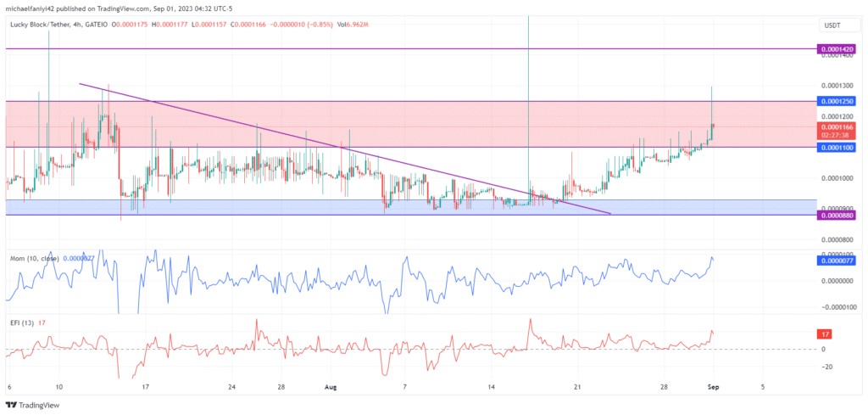This screenshot has height=415, width=868.
Task: Select the 0.0001250 blue price label
Action: pyautogui.click(x=837, y=101)
